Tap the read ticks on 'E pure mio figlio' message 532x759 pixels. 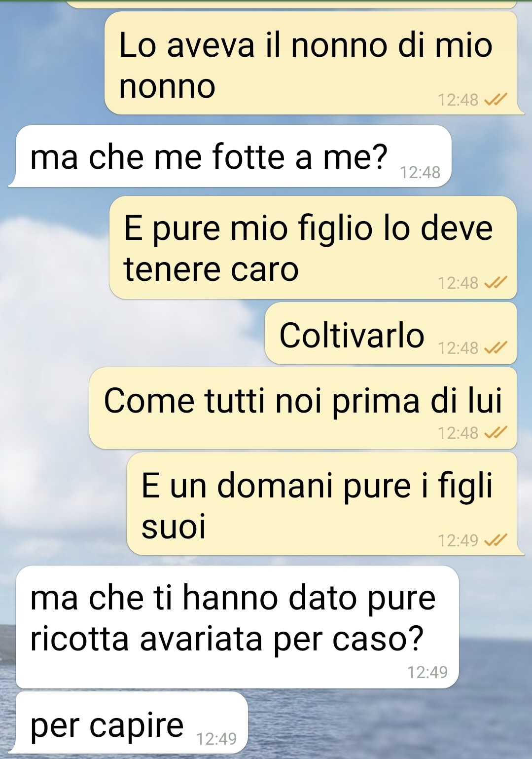495,283
